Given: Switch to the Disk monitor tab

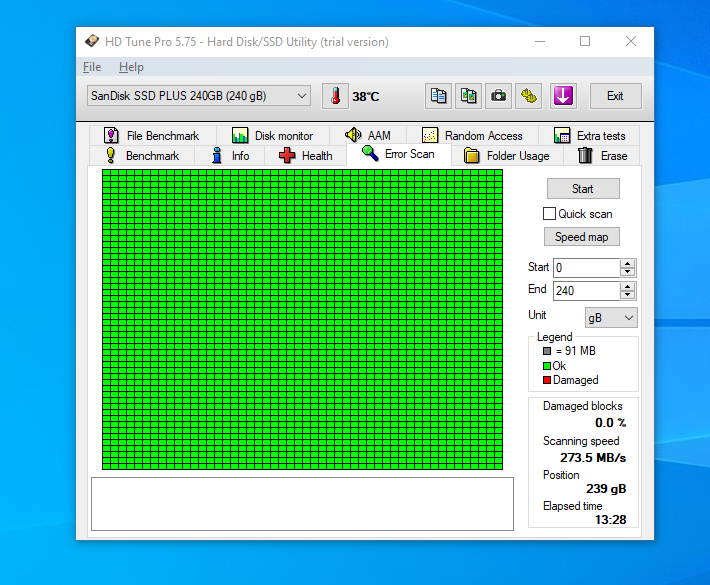Looking at the screenshot, I should 273,135.
